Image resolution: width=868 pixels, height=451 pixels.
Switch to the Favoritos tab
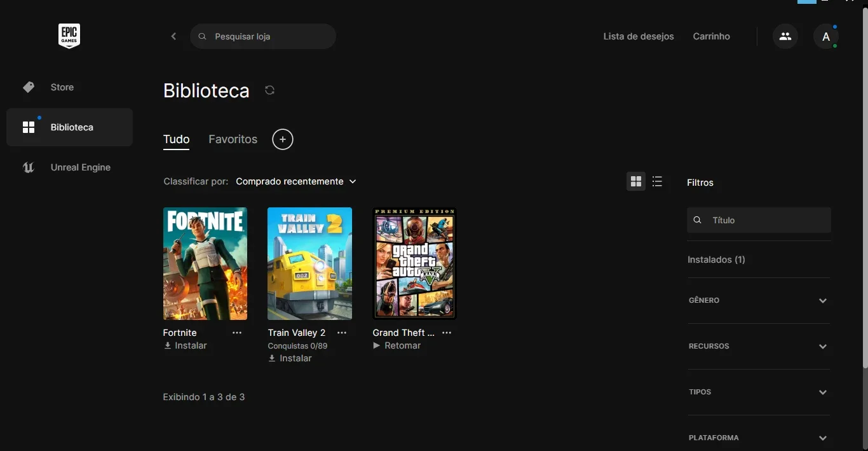233,139
